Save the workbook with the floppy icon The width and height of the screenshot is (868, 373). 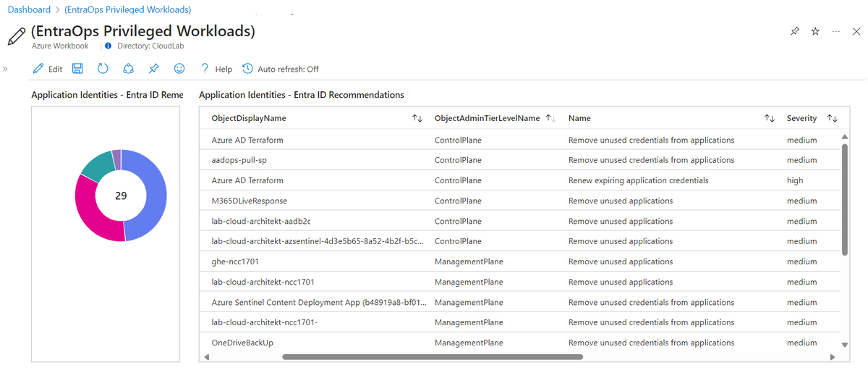click(x=77, y=69)
